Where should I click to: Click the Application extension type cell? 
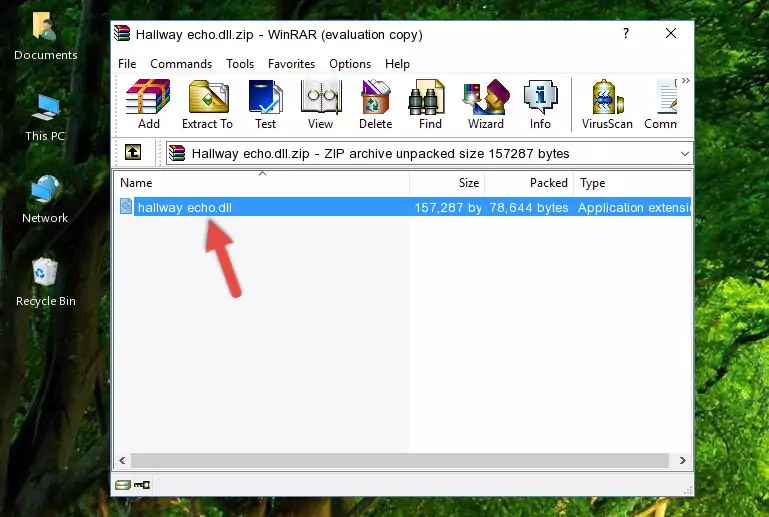point(634,207)
